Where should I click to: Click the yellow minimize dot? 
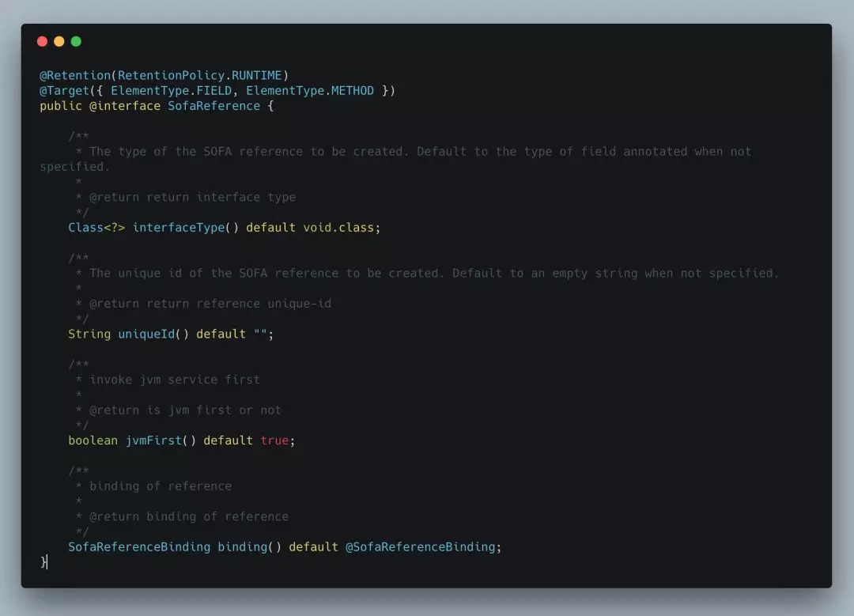coord(59,41)
